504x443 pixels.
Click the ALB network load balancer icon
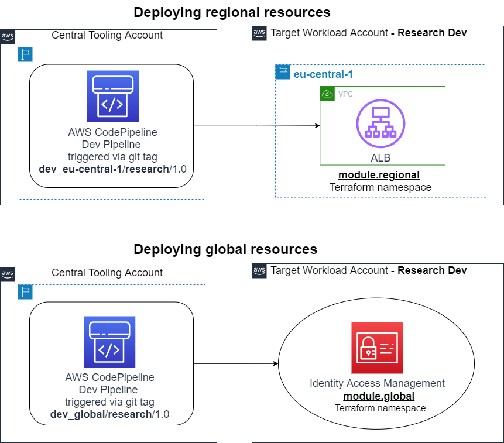(x=382, y=123)
